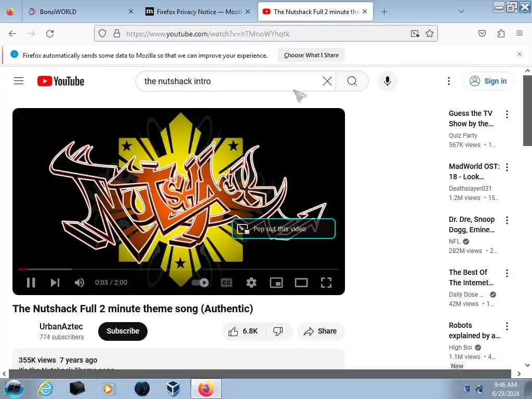This screenshot has height=399, width=532.
Task: Open options for Dr. Dre, Snoop Dogg video
Action: tap(507, 220)
